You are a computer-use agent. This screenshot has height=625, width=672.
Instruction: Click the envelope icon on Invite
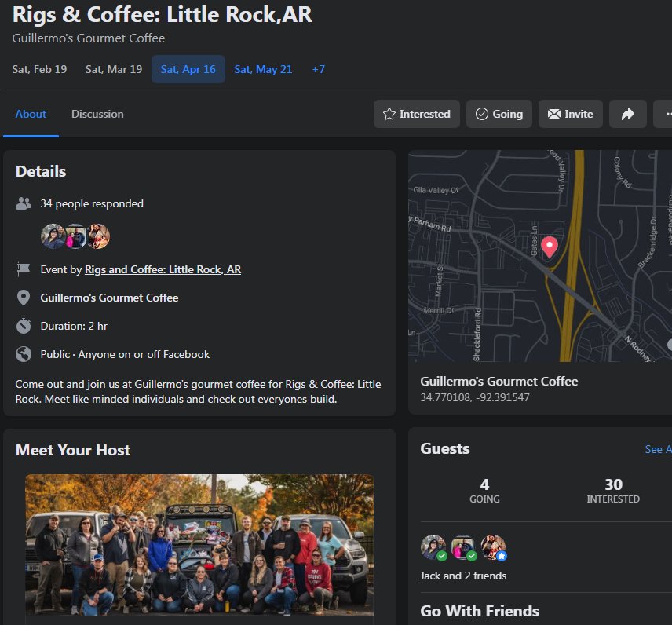point(553,114)
